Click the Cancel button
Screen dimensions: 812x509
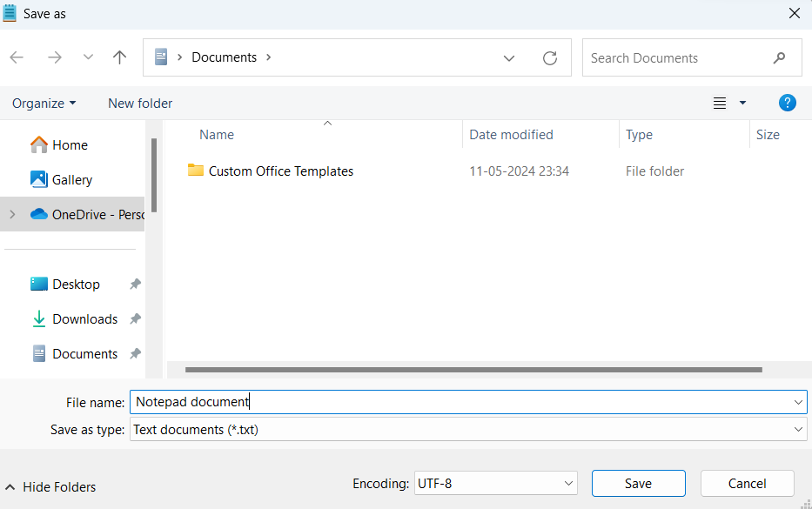coord(747,483)
